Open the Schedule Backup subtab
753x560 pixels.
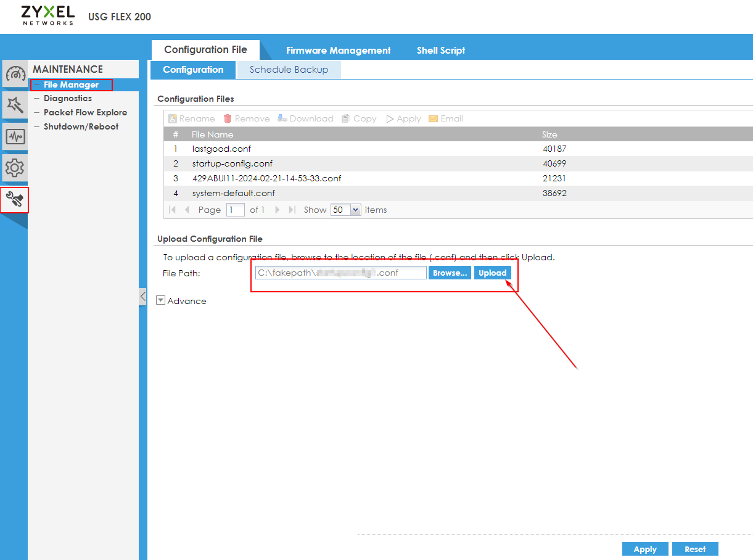[x=289, y=70]
